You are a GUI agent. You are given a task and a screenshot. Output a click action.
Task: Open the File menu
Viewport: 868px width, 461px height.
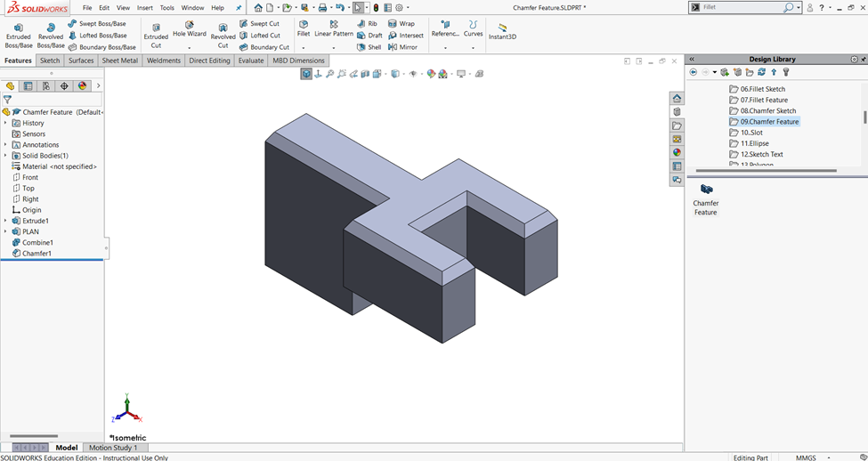[x=87, y=8]
